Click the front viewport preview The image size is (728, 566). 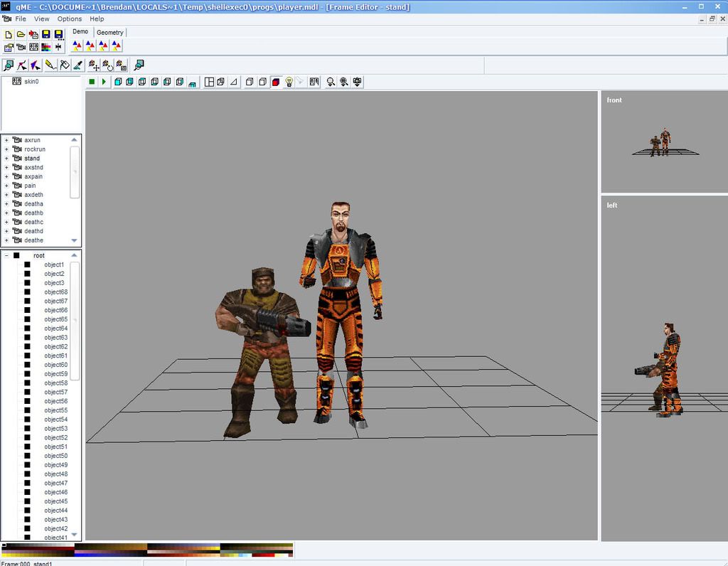tap(665, 141)
